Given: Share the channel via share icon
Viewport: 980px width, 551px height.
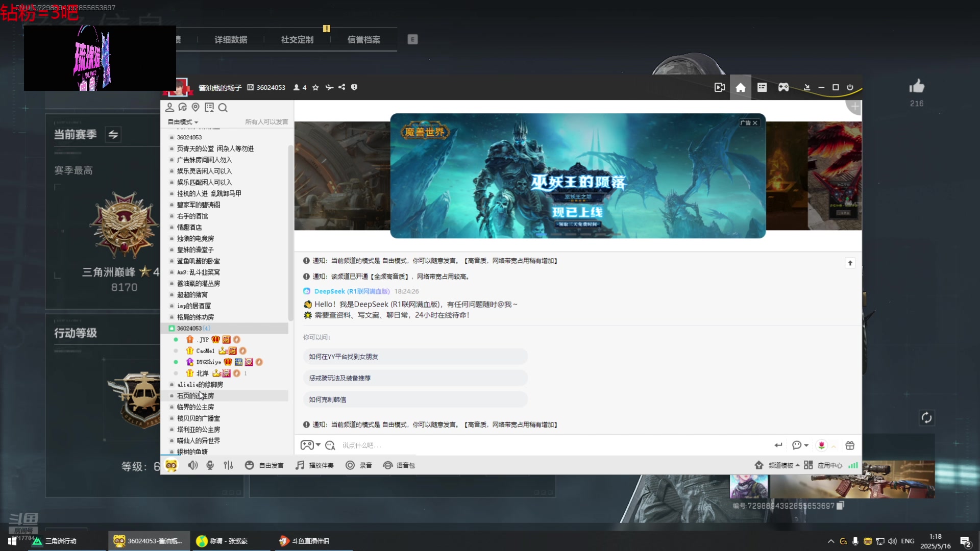Looking at the screenshot, I should tap(342, 87).
